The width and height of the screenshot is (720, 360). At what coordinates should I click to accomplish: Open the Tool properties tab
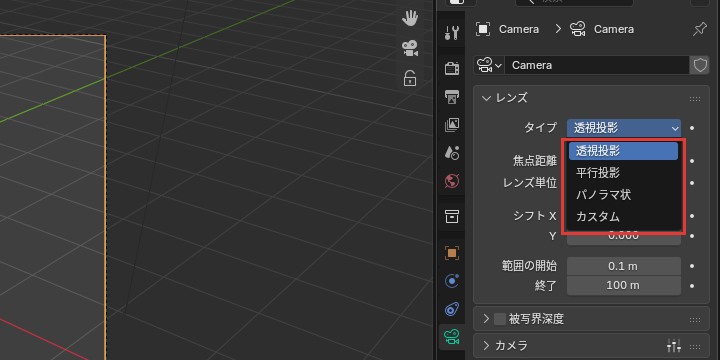[452, 33]
